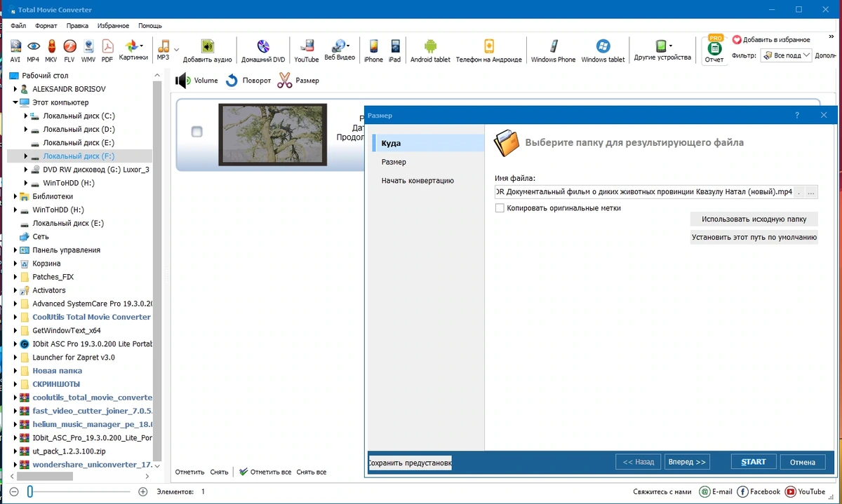Open the Картинки images tool
Viewport: 842px width, 504px height.
tap(133, 50)
